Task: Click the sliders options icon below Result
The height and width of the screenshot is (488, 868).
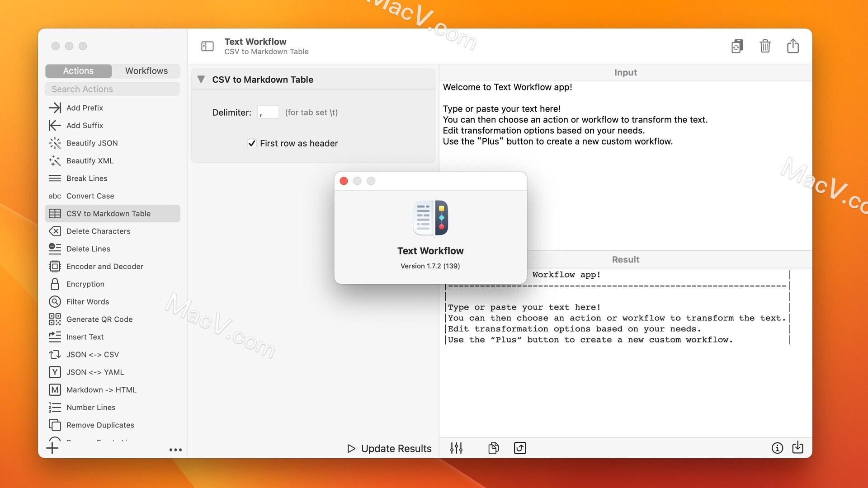Action: click(456, 448)
